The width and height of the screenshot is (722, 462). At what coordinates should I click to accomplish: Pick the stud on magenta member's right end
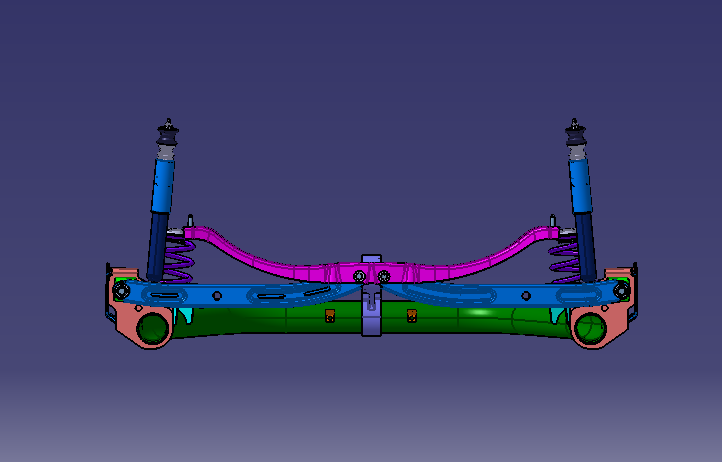tap(553, 220)
